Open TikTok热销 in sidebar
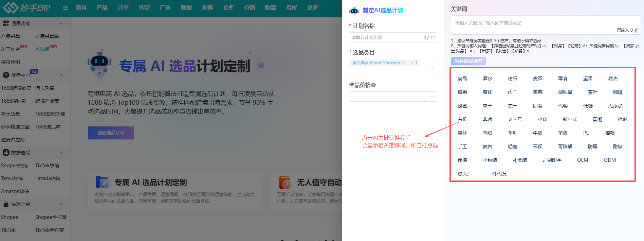Viewport: 644px width, 241px height. click(47, 166)
